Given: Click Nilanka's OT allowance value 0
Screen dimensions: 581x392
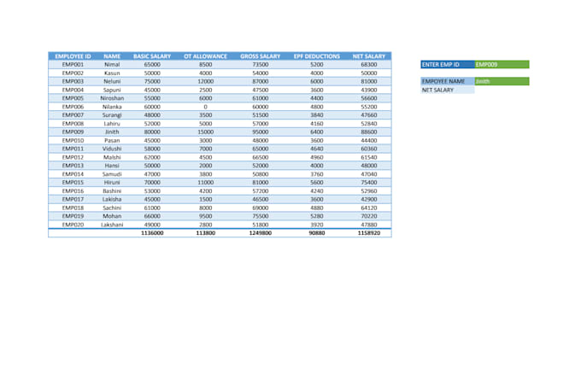Looking at the screenshot, I should click(x=205, y=107).
